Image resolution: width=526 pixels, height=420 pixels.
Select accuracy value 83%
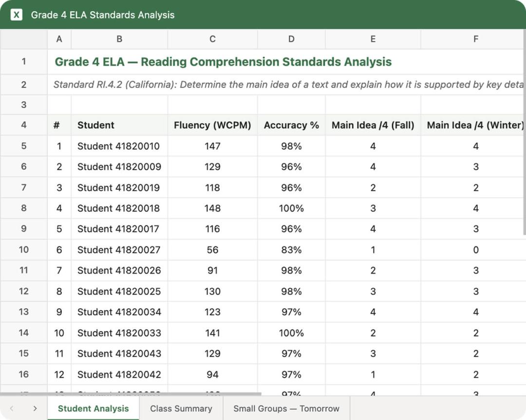coord(291,250)
